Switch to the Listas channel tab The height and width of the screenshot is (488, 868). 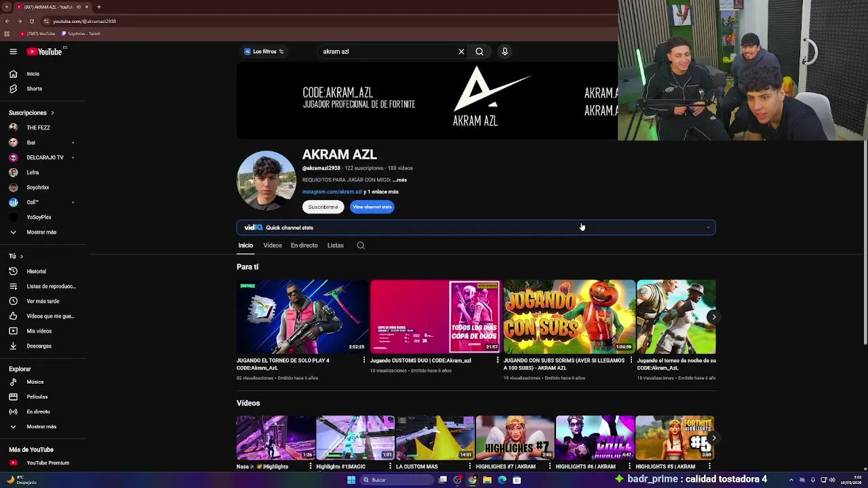point(335,245)
